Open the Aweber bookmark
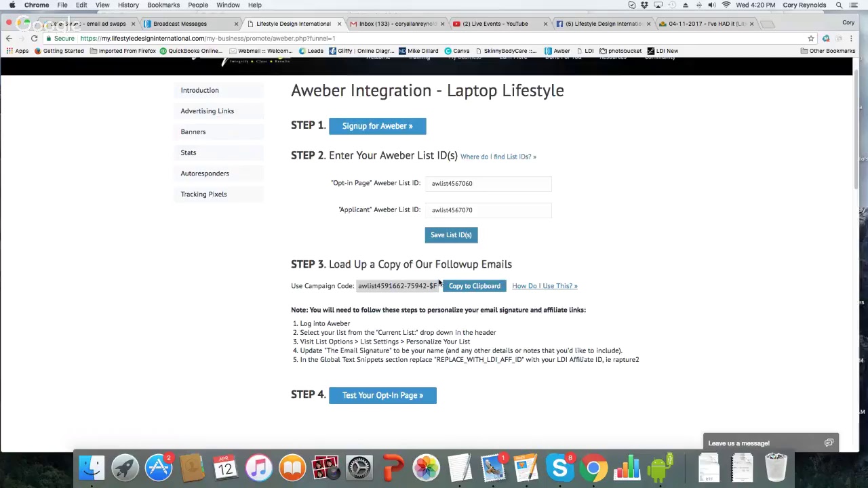Screen dimensions: 868x488 (557, 51)
